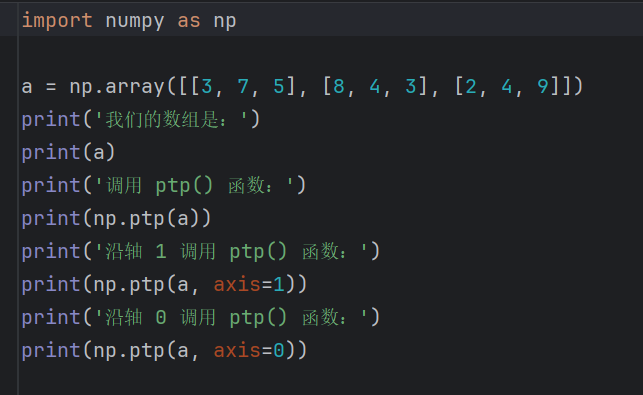The height and width of the screenshot is (395, 643).
Task: Place cursor on 'a = np.array' assignment line
Action: [302, 87]
